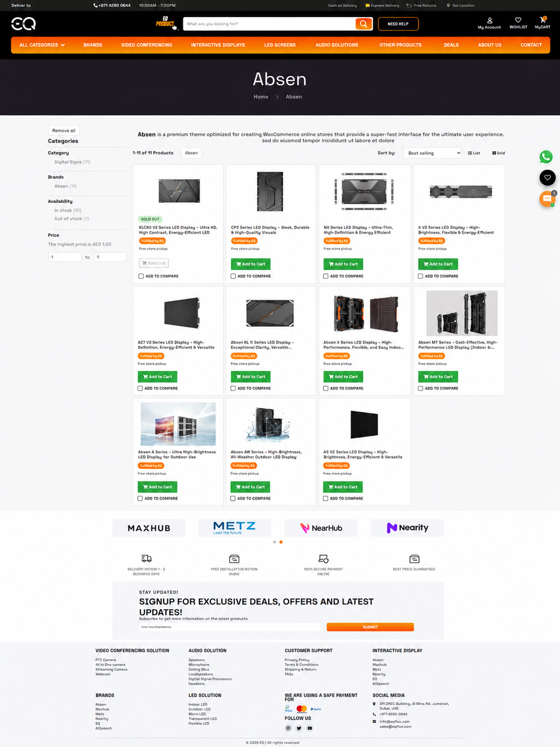Open the Deals menu item
The width and height of the screenshot is (560, 747).
[451, 45]
